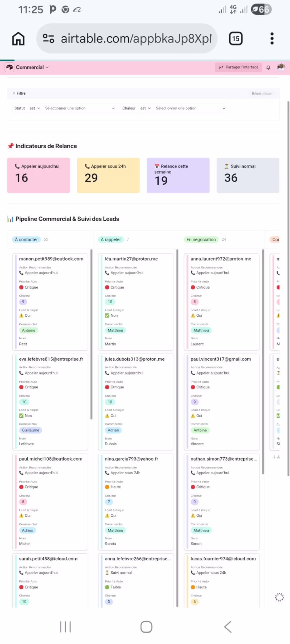Open the browser three-dot menu
Screen dimensions: 290x644
pos(272,38)
